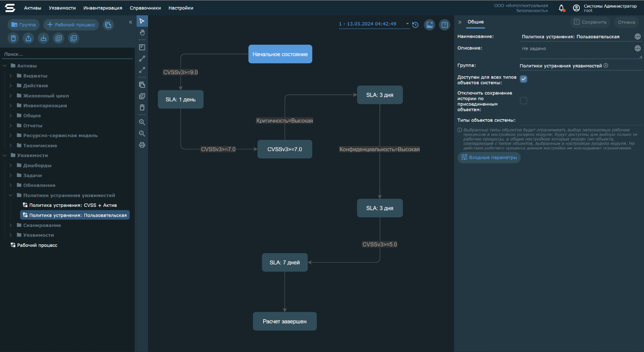Select the 'SLA: 7 дней' node
Viewport: 644px width, 352px height.
[x=285, y=262]
